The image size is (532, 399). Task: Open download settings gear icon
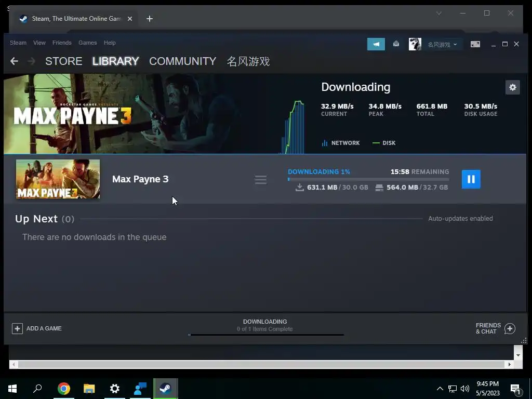(512, 87)
